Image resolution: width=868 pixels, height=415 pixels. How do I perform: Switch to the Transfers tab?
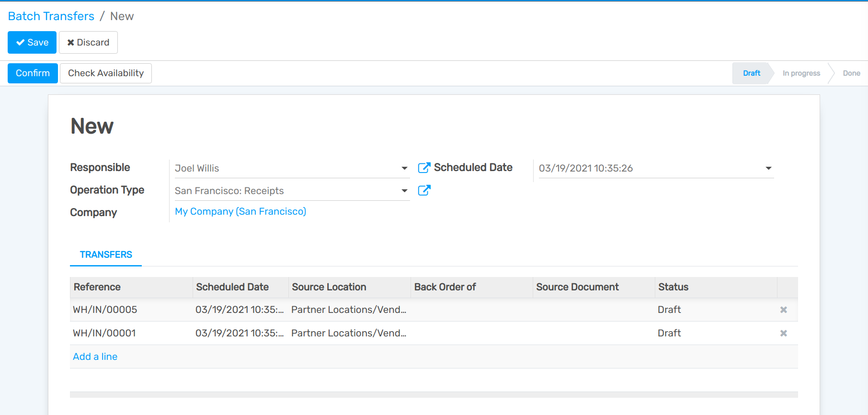[106, 254]
